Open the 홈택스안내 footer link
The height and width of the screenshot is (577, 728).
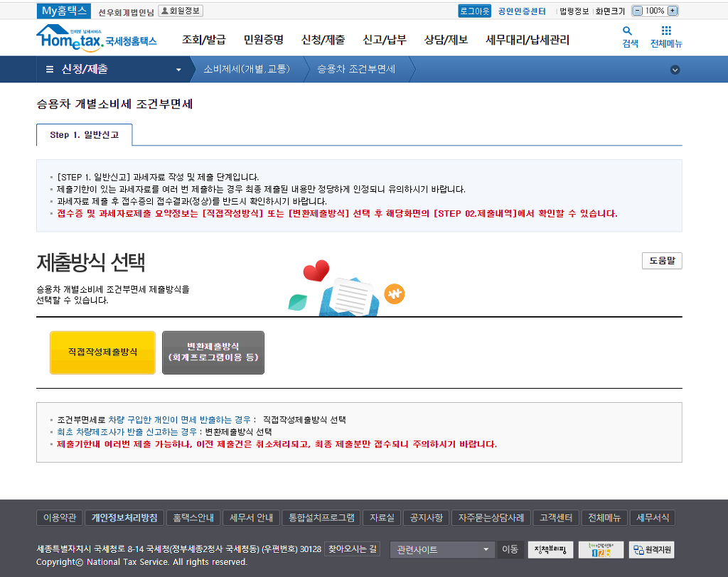coord(193,517)
